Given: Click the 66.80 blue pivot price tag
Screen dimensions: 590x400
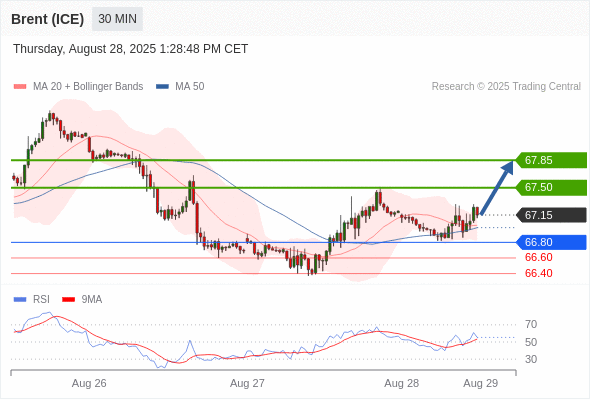Looking at the screenshot, I should [x=551, y=242].
